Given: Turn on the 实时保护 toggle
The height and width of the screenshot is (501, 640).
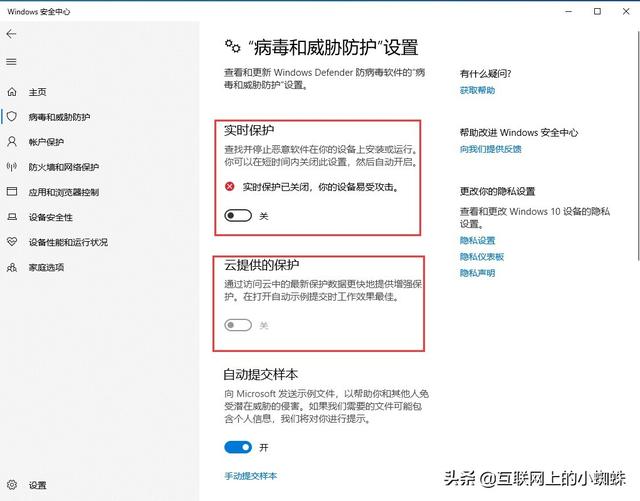Looking at the screenshot, I should 238,216.
